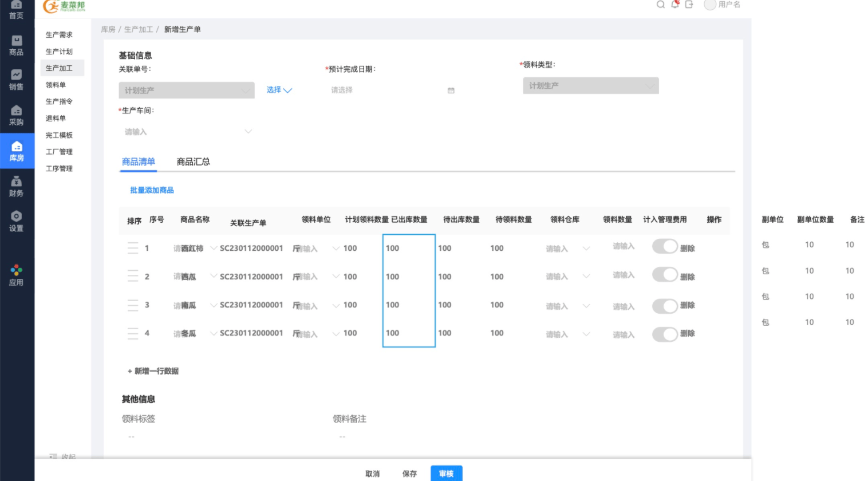Open the 财务 section in the sidebar
Image resolution: width=868 pixels, height=481 pixels.
[17, 186]
